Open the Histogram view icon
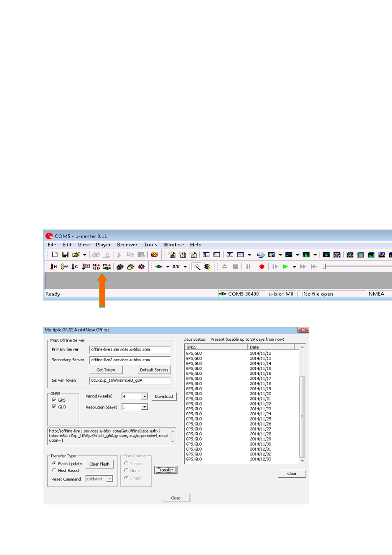392x555 pixels. [306, 255]
